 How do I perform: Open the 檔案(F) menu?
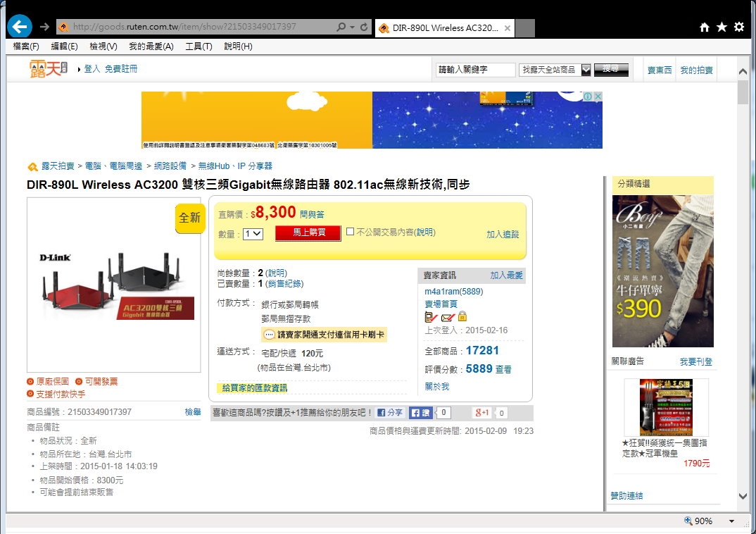pos(26,46)
